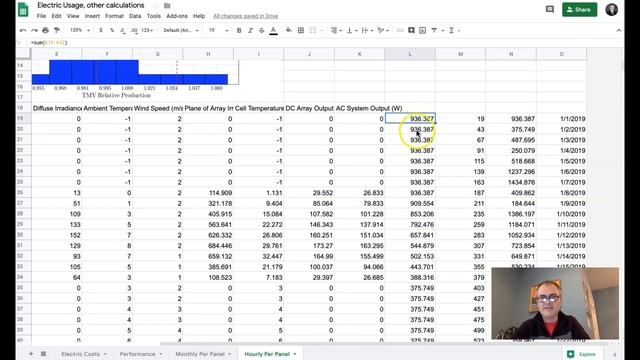This screenshot has width=640, height=360.
Task: Activate the paint format tool
Action: [57, 30]
